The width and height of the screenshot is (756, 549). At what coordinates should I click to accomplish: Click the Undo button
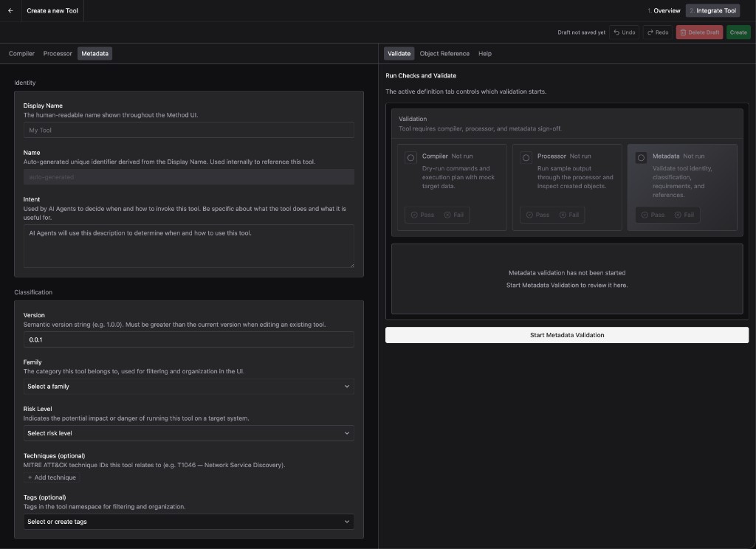click(625, 32)
